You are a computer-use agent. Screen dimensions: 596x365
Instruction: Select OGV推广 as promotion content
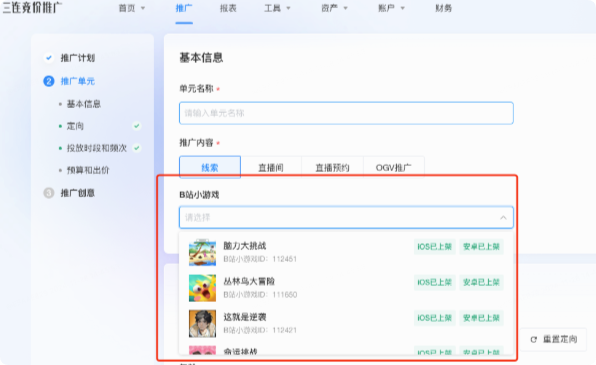tap(394, 167)
